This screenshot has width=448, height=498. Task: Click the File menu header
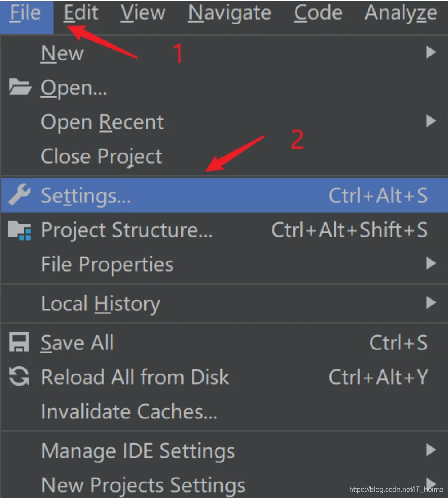click(25, 13)
